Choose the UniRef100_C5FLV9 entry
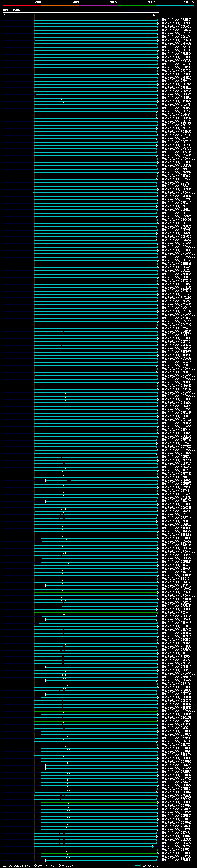This screenshot has width=197, height=868. [177, 558]
